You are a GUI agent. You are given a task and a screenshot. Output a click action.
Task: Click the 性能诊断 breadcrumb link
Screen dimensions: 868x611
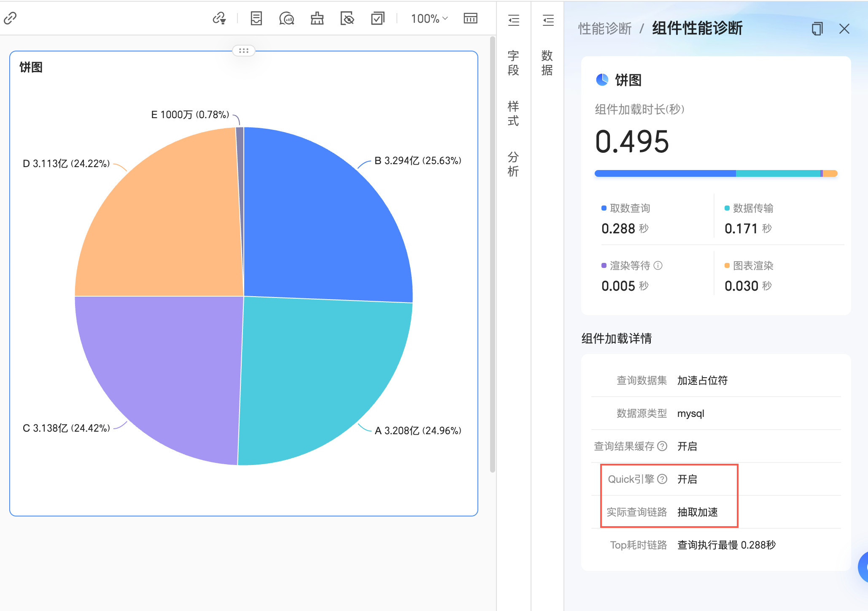(604, 29)
